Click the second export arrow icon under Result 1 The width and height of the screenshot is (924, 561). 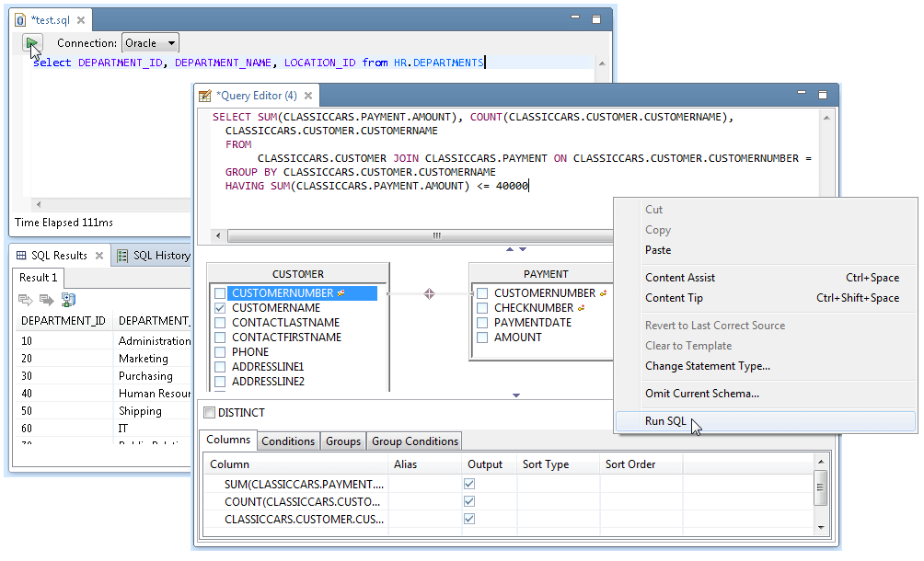(47, 300)
